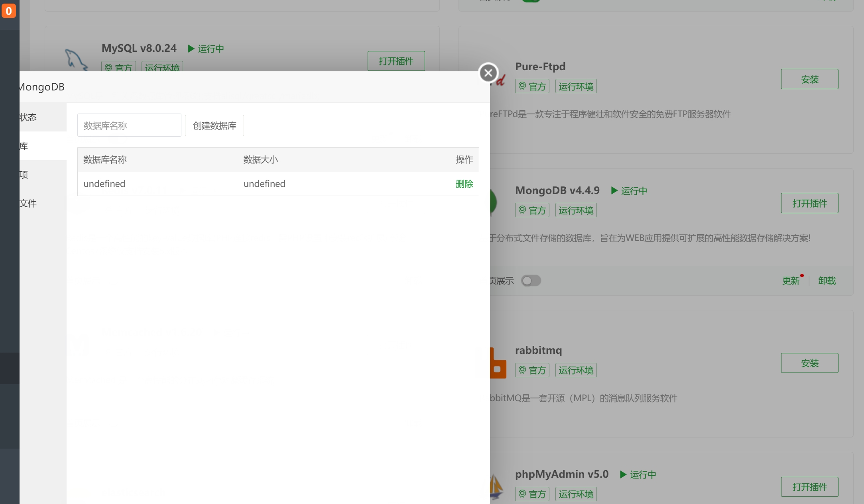Click the orange 0 notification badge
864x504 pixels.
(x=8, y=11)
